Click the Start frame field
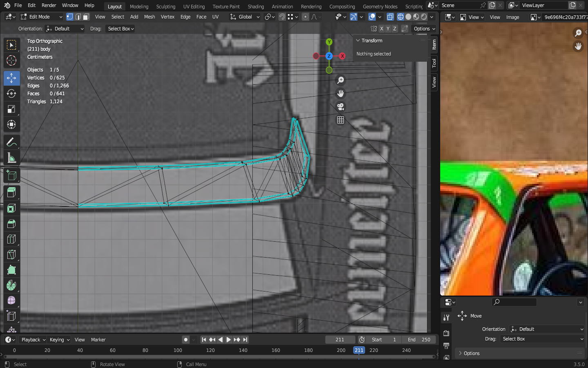 click(x=383, y=340)
